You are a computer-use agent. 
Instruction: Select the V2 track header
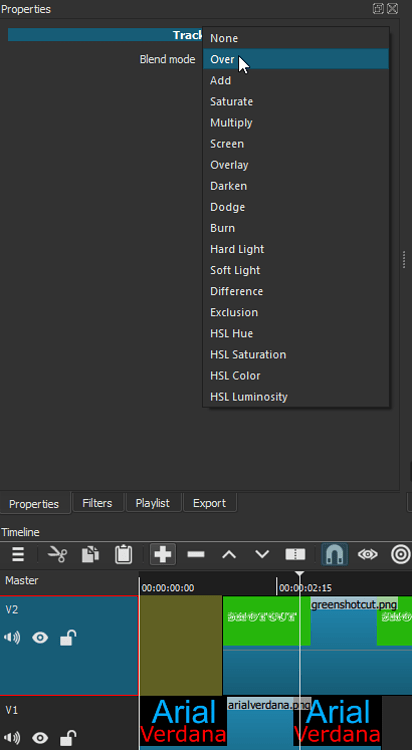pyautogui.click(x=69, y=646)
